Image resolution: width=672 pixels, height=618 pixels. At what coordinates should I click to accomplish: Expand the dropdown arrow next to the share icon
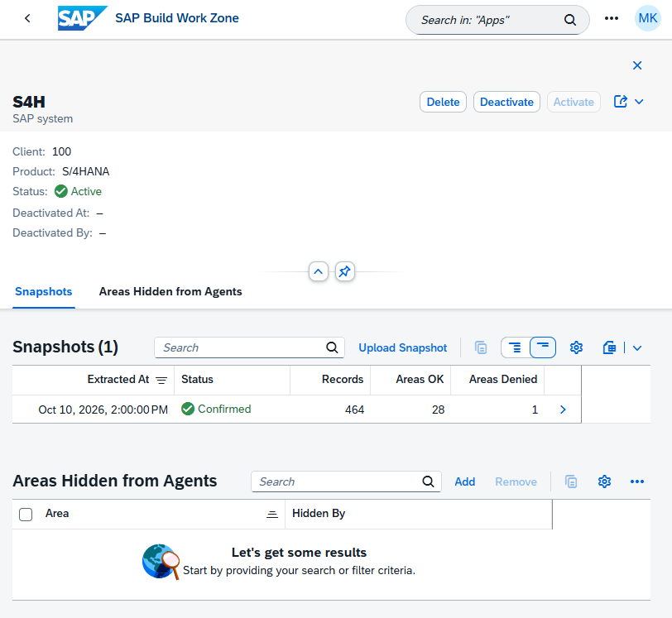639,102
